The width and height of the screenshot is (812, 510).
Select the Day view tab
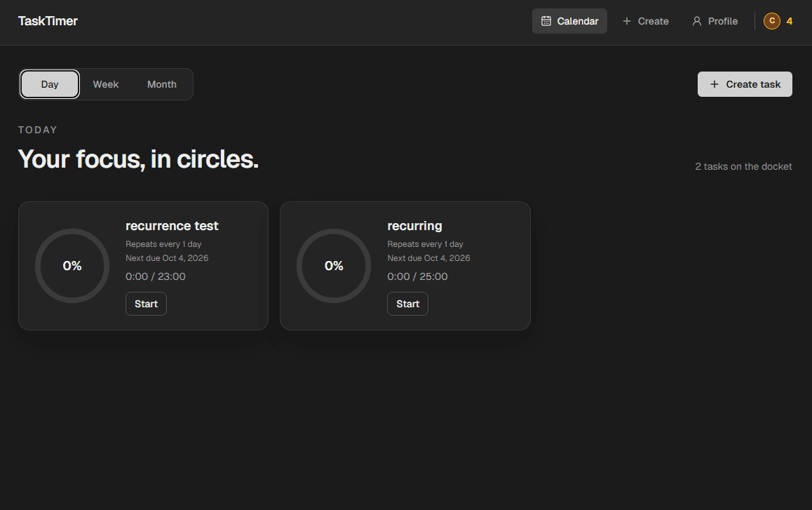pyautogui.click(x=50, y=84)
